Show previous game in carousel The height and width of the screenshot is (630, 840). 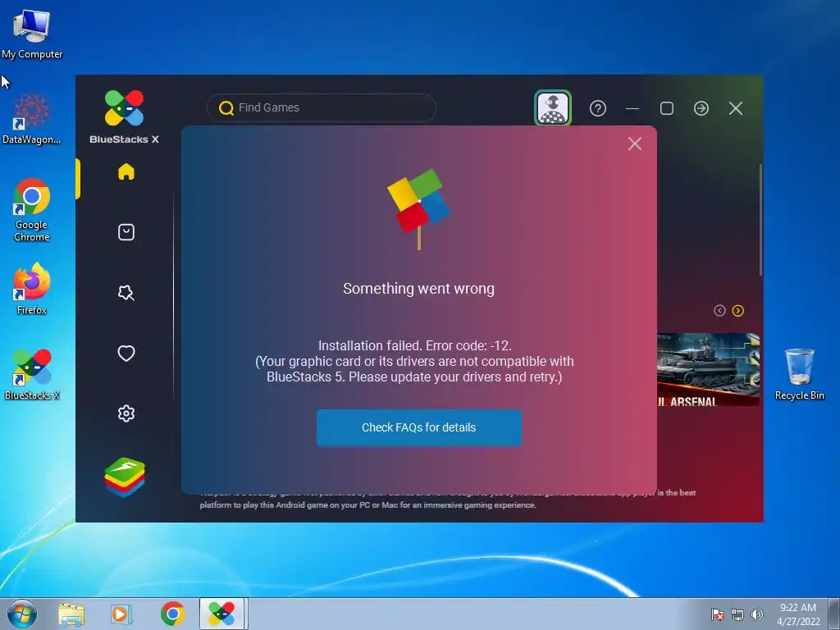(x=719, y=311)
